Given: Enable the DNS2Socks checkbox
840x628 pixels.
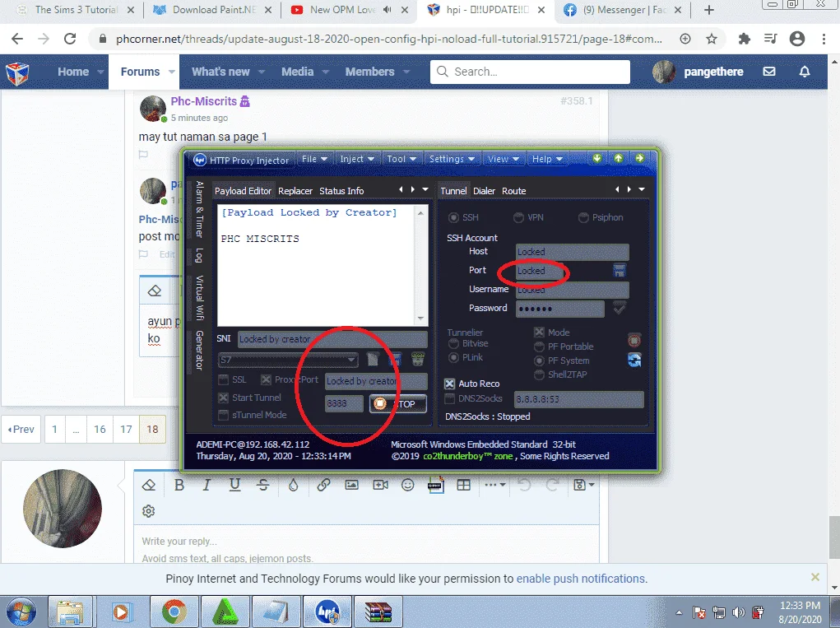Looking at the screenshot, I should pos(449,398).
